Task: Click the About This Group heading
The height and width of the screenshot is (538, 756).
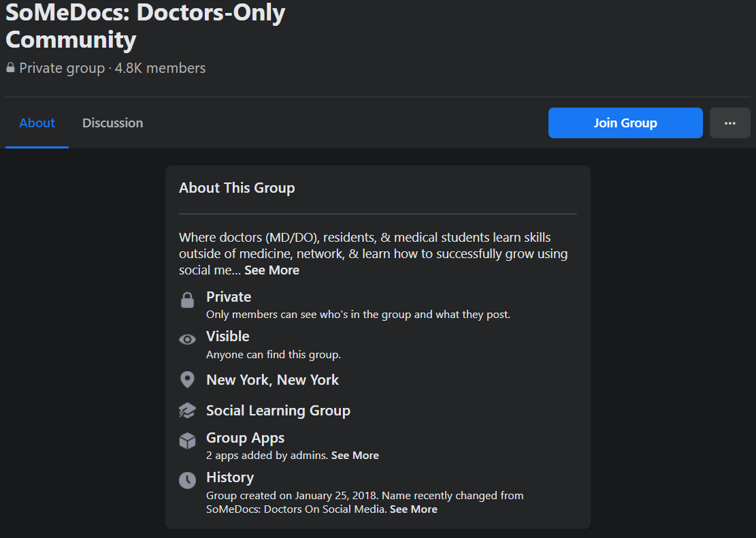Action: pyautogui.click(x=237, y=187)
